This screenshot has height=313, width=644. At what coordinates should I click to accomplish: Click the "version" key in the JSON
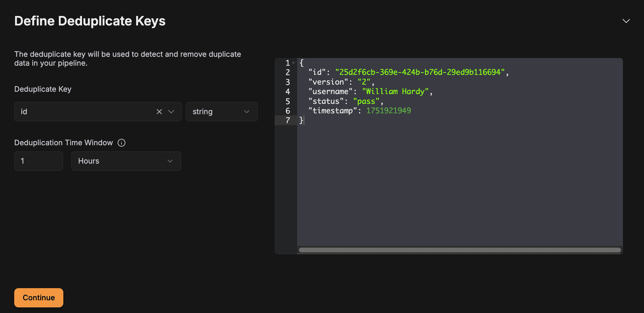point(328,82)
